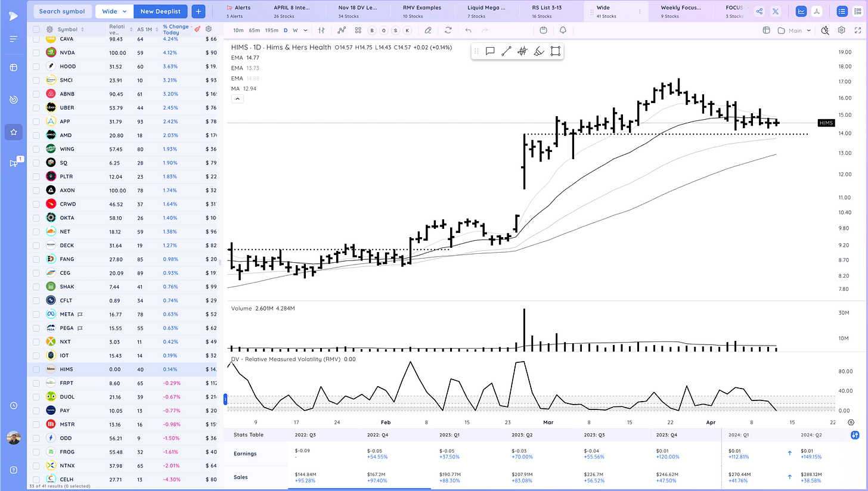Click the redo arrow in the chart toolbar
This screenshot has width=868, height=491.
[x=484, y=30]
